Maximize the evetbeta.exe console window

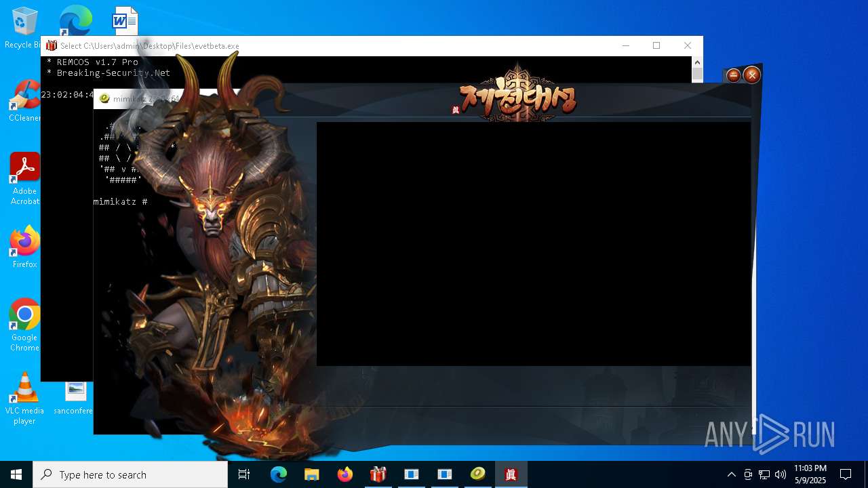[656, 45]
